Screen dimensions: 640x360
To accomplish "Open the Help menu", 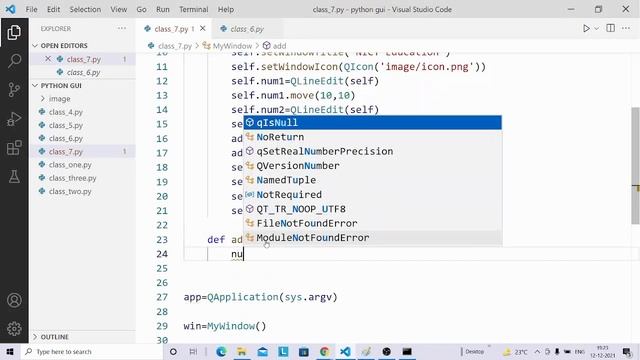I will click(226, 9).
